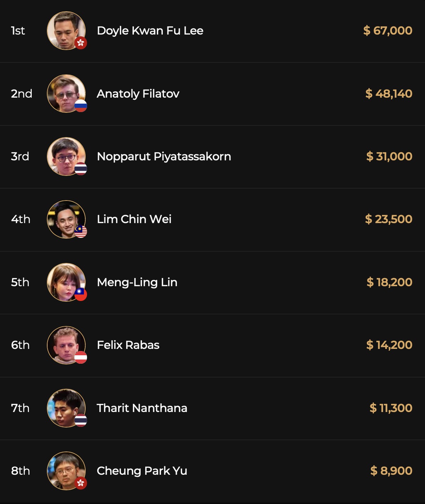This screenshot has width=425, height=504.
Task: Click Thailand flag badge next to Tharit Nanthana
Action: point(81,420)
